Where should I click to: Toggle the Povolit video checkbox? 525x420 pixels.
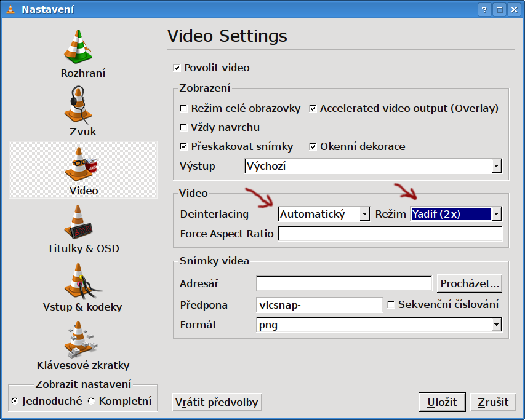tap(177, 68)
